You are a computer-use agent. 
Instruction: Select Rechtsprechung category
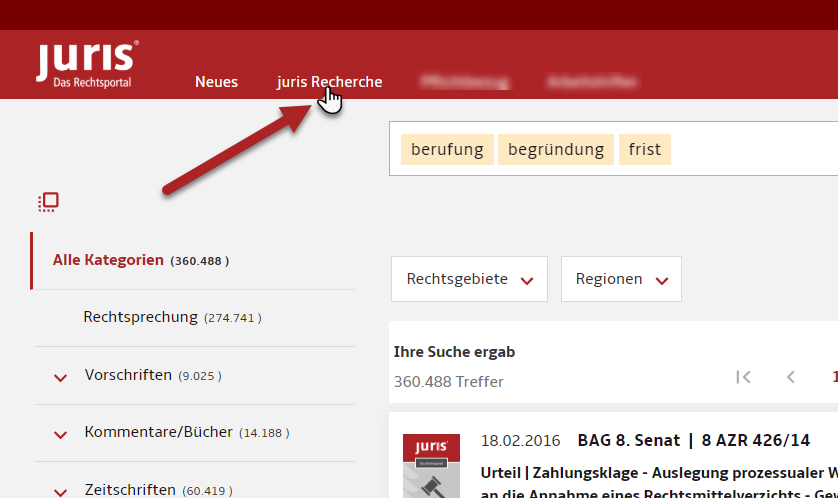click(141, 317)
